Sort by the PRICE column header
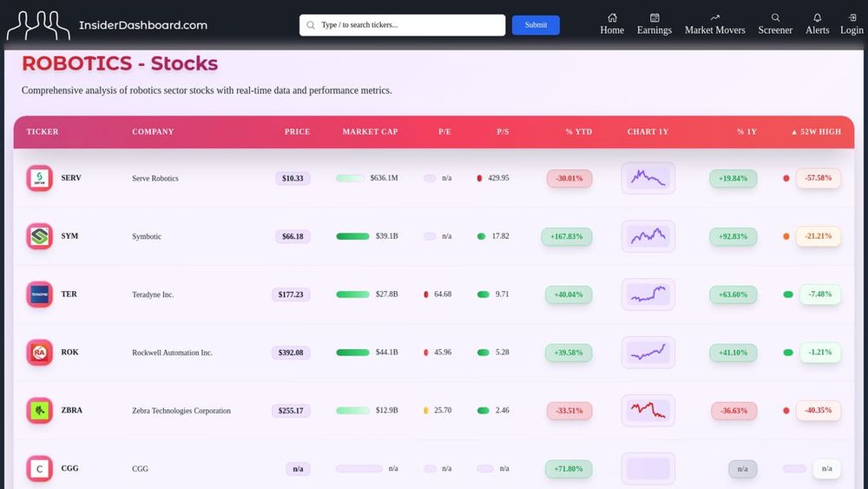The image size is (868, 489). 297,132
